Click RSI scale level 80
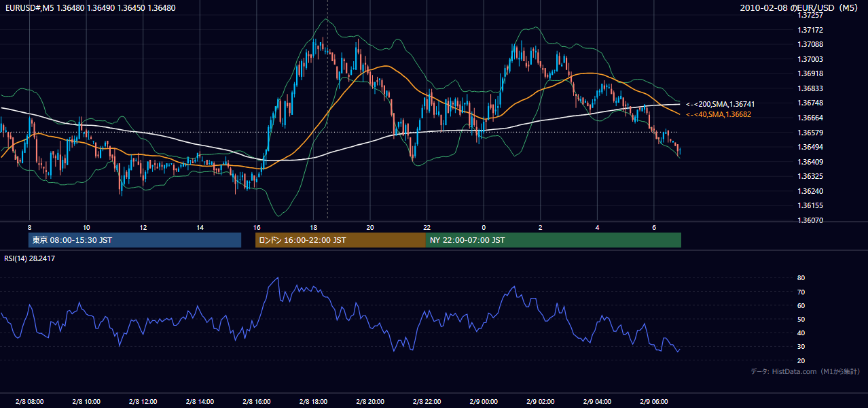 (801, 278)
